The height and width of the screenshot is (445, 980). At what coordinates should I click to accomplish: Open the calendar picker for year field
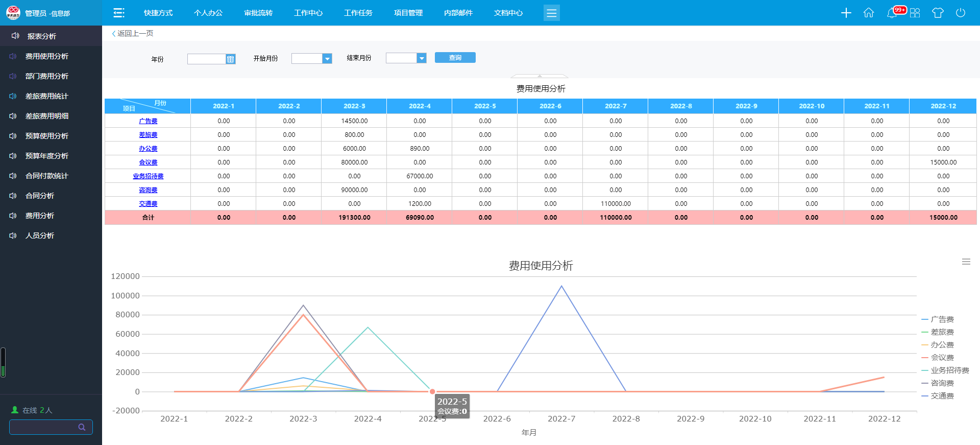pyautogui.click(x=231, y=59)
